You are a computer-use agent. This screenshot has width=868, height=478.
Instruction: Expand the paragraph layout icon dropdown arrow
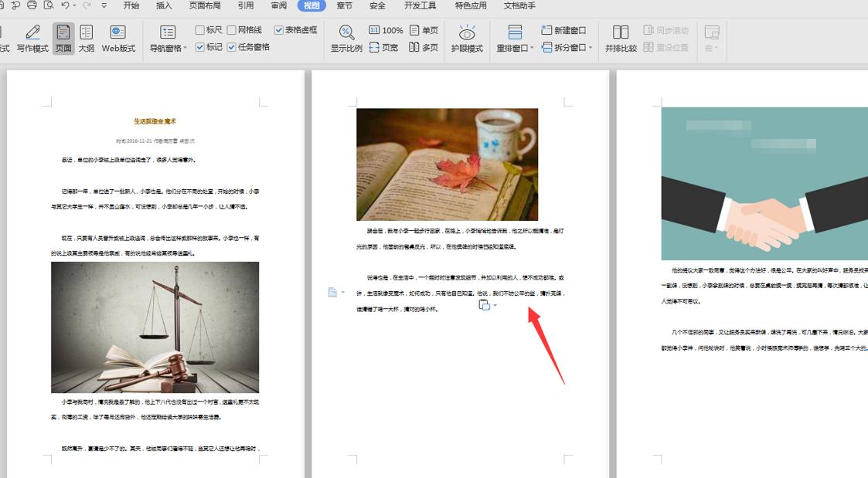(342, 292)
